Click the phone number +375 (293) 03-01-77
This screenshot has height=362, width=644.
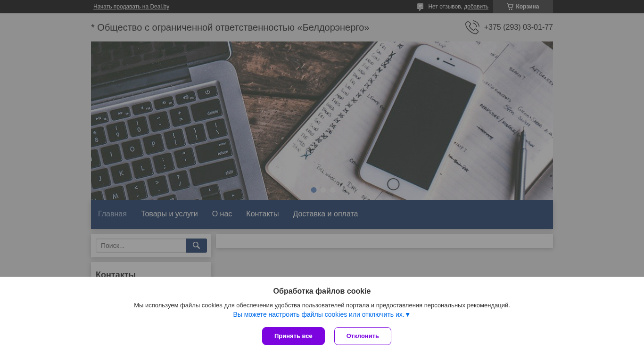pyautogui.click(x=518, y=27)
